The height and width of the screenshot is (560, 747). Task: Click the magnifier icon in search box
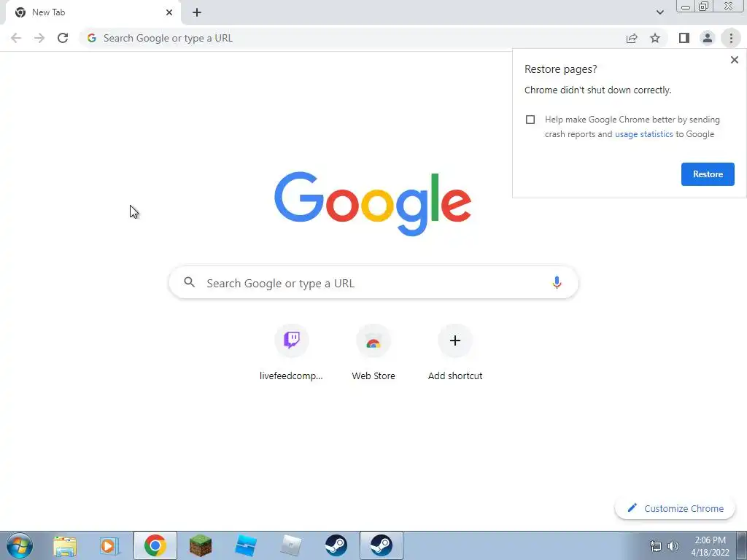click(x=189, y=282)
